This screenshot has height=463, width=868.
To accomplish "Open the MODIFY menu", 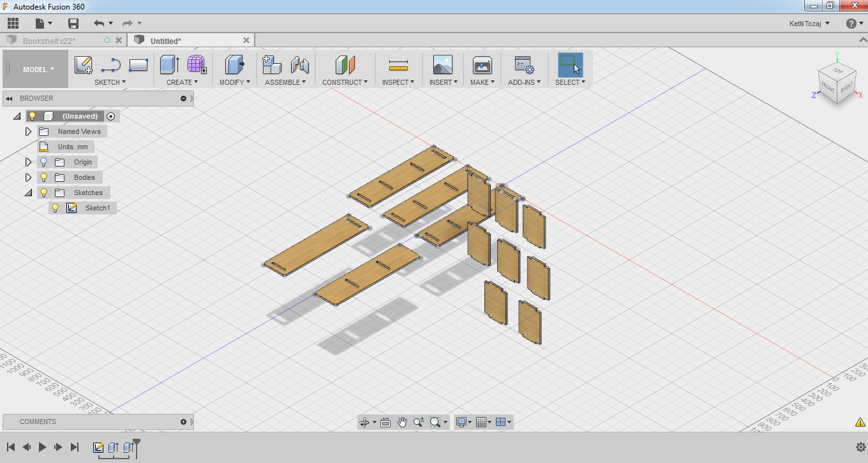I will click(234, 82).
